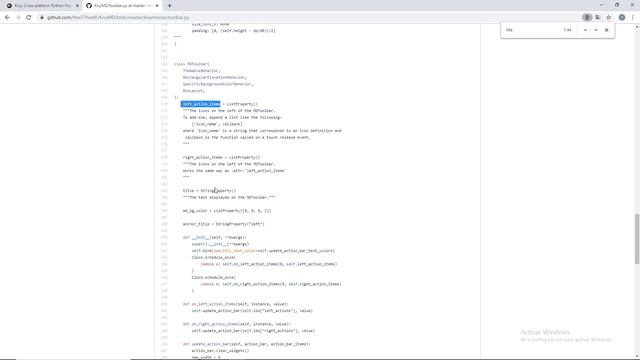Click the browser forward arrow
The width and height of the screenshot is (640, 360).
click(18, 18)
